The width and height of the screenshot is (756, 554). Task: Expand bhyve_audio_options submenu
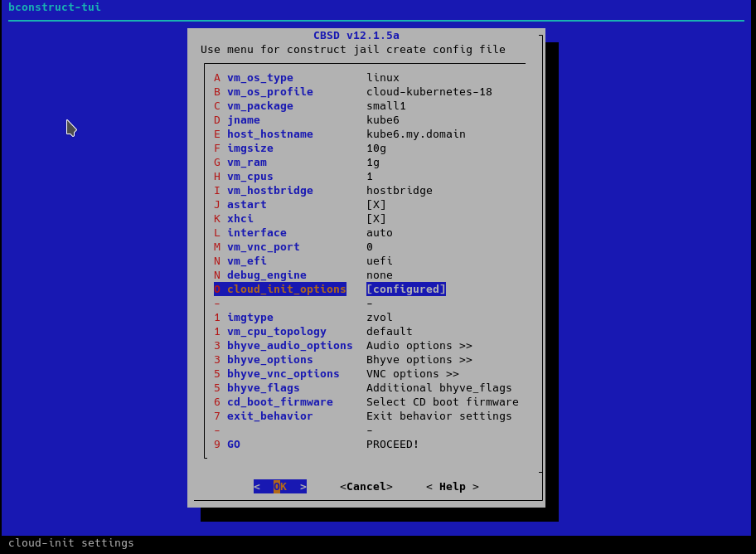pos(343,346)
